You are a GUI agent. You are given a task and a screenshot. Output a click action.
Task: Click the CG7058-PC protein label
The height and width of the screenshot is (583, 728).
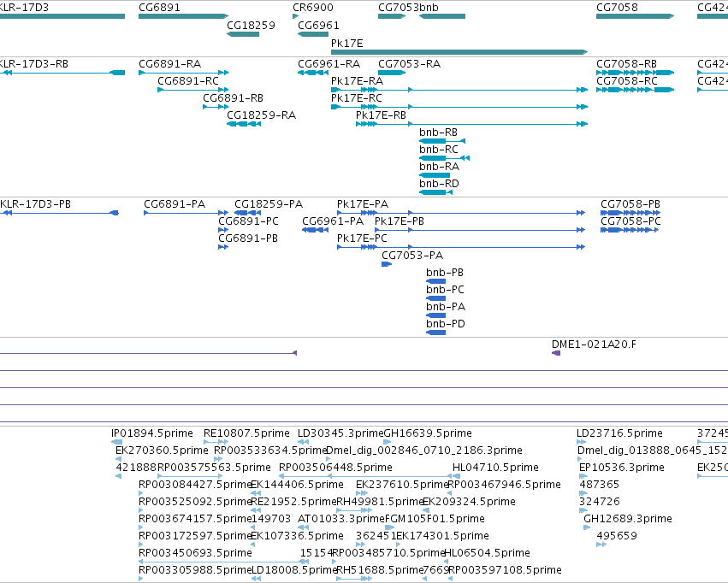click(630, 221)
